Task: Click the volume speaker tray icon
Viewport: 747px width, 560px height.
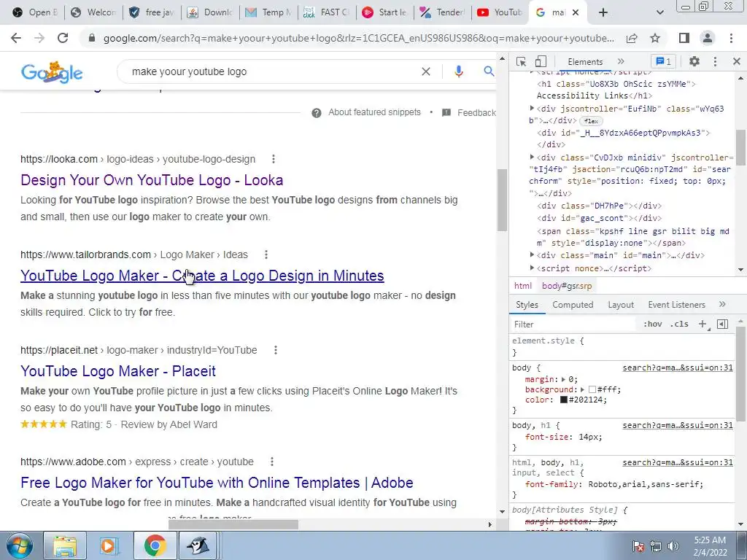Action: 673,546
